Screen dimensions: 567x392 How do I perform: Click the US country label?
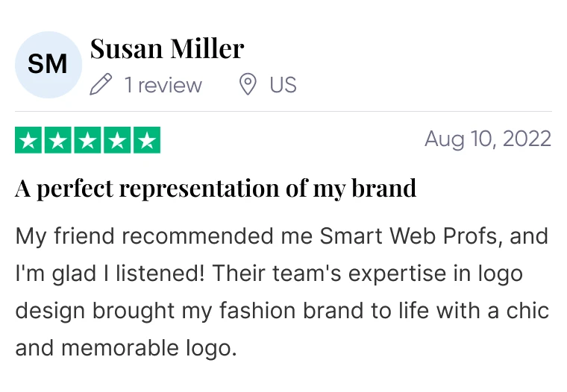[x=283, y=85]
